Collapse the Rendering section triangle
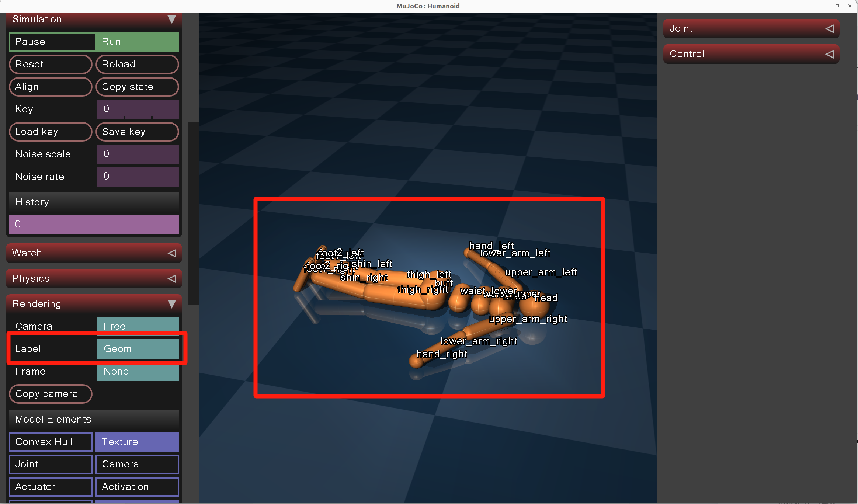The image size is (858, 504). [171, 304]
